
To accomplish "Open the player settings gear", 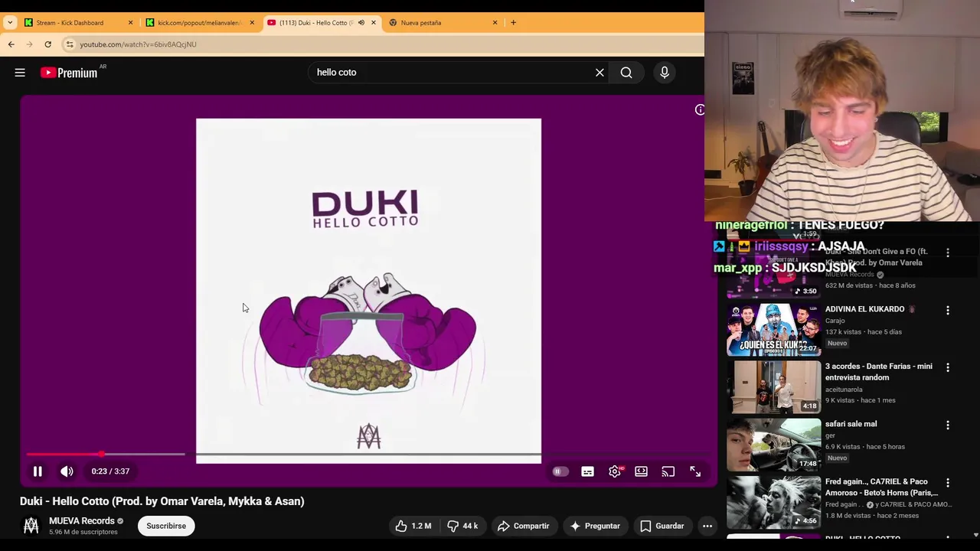I will tap(615, 471).
